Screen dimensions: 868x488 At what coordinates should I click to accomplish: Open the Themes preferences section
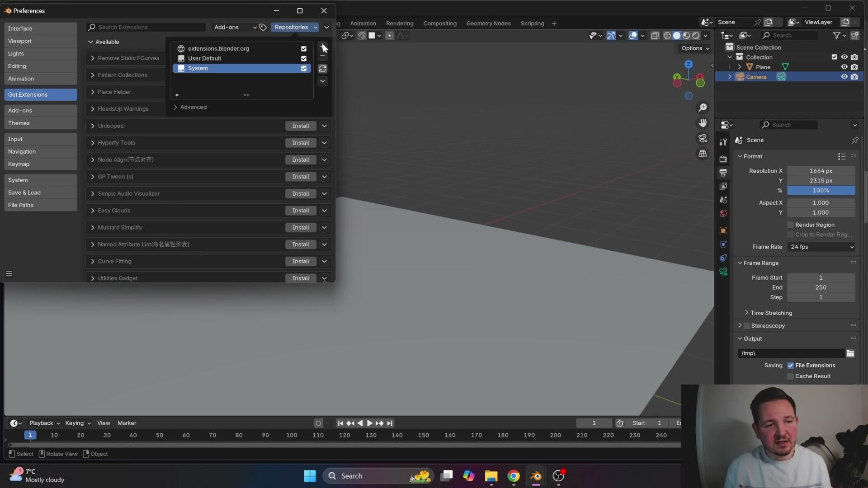tap(40, 123)
